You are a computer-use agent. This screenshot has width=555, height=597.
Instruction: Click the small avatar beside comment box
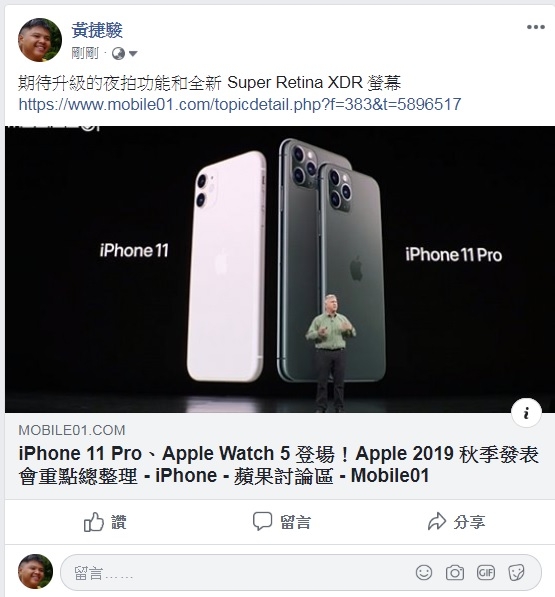(x=35, y=571)
